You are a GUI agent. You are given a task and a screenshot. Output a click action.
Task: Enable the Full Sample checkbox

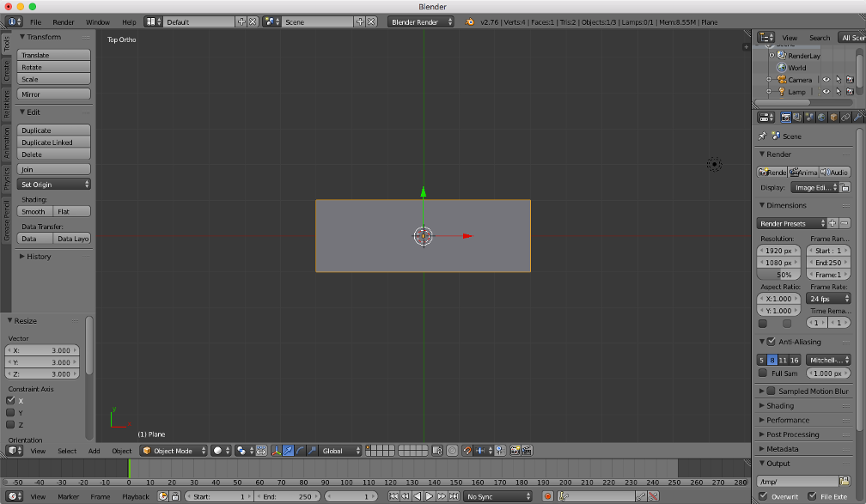(x=763, y=373)
